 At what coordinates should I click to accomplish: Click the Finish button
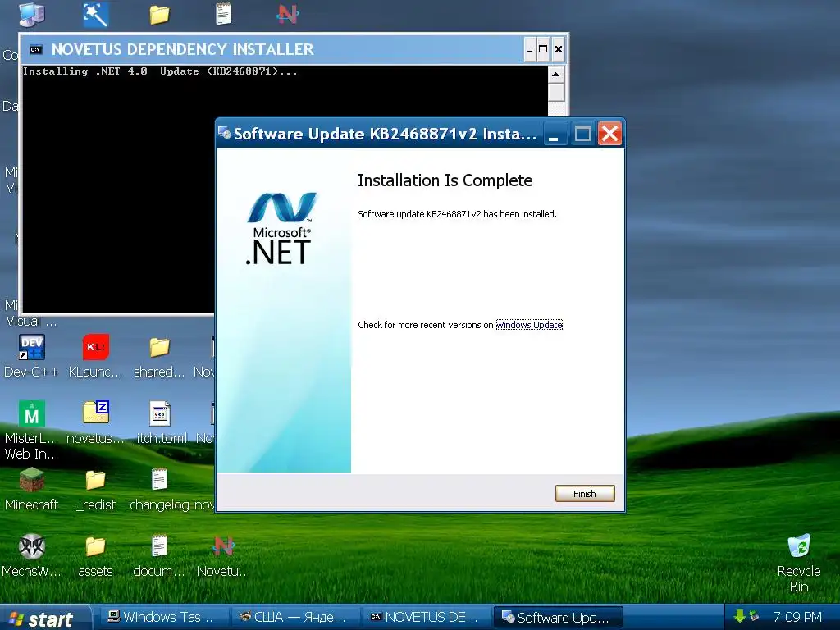tap(584, 493)
